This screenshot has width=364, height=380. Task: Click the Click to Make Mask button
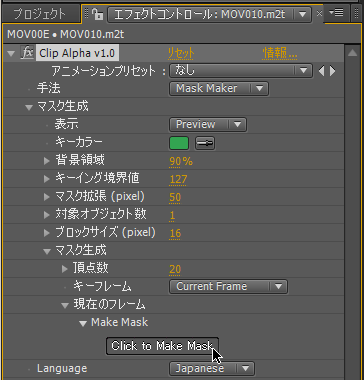tap(162, 346)
